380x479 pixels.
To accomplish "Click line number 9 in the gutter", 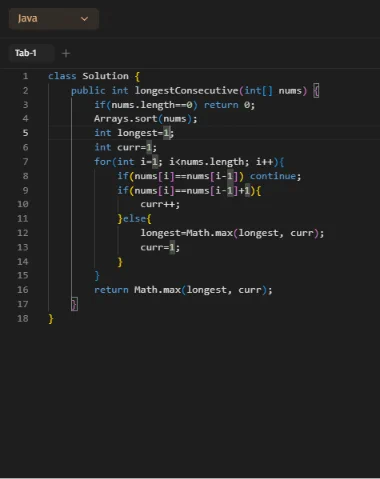I will (x=25, y=191).
